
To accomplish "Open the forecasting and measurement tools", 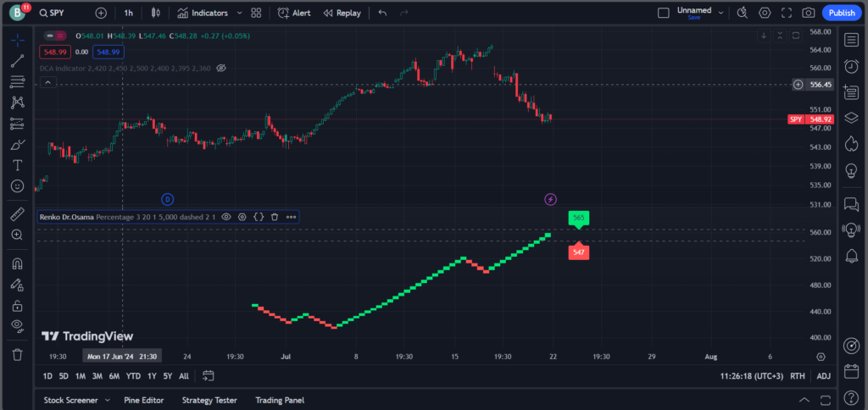I will tap(18, 124).
